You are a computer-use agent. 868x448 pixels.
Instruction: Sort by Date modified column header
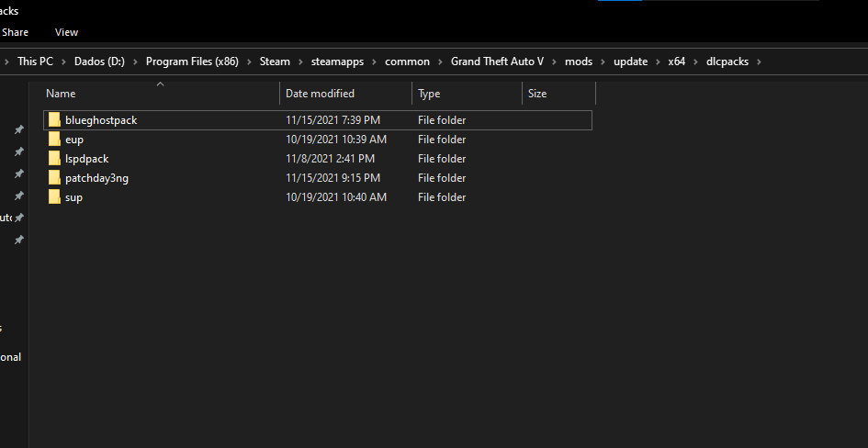point(320,94)
